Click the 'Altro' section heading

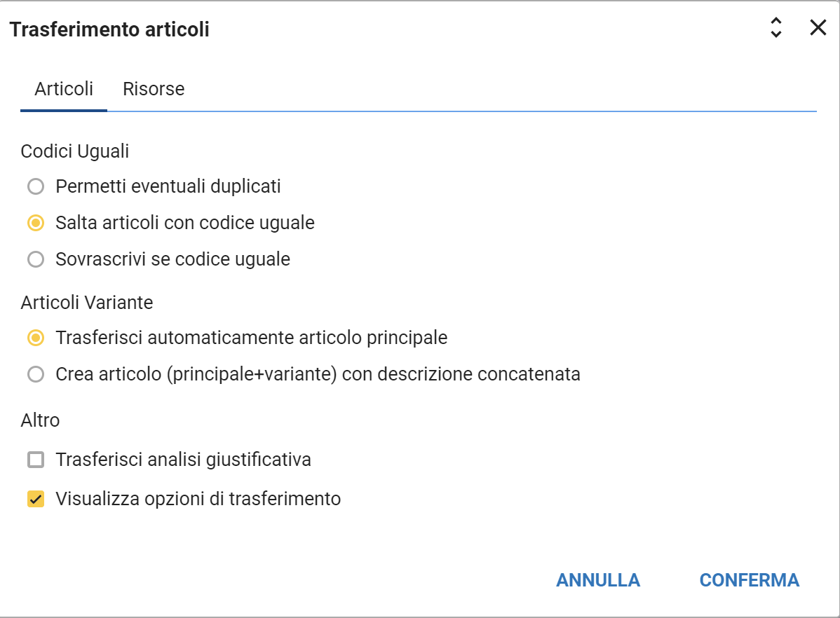[x=41, y=420]
